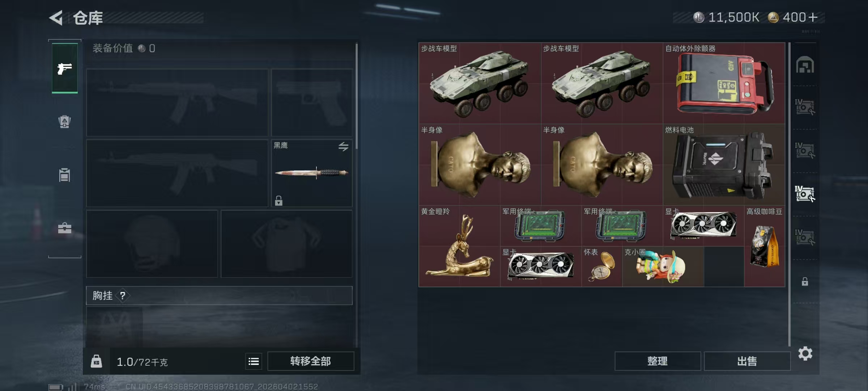This screenshot has width=868, height=391.
Task: Click the 转移全部 button
Action: tap(311, 361)
